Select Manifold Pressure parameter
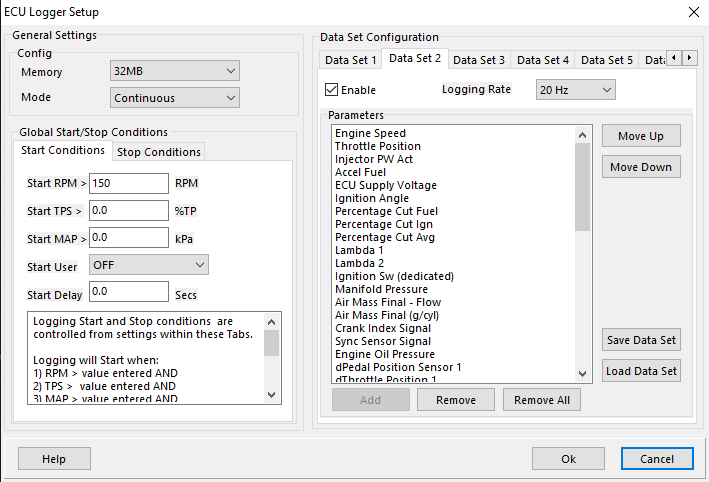 [x=381, y=289]
